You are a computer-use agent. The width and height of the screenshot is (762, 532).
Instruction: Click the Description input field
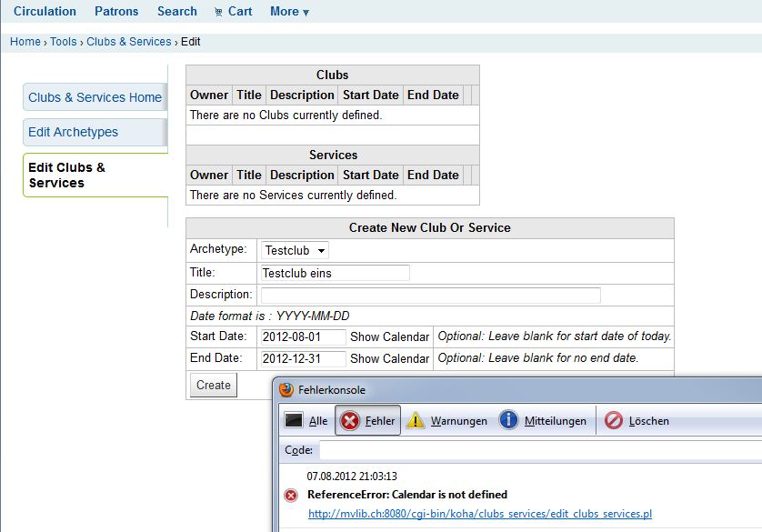[430, 295]
